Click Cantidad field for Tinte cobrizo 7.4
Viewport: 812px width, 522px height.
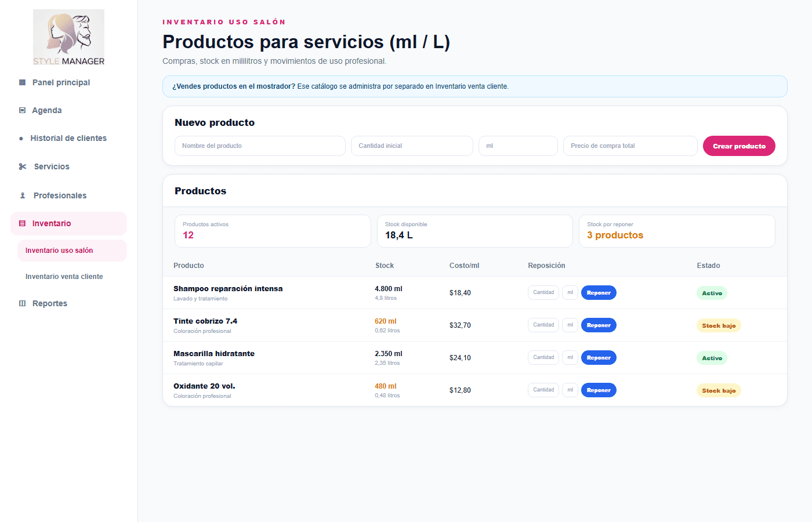pos(543,325)
